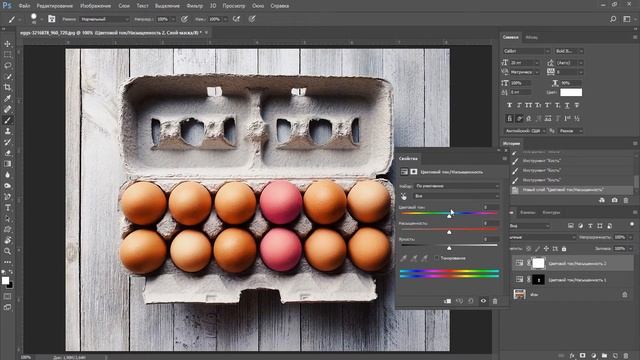
Task: Delete adjustment via Properties trash icon
Action: (x=495, y=301)
